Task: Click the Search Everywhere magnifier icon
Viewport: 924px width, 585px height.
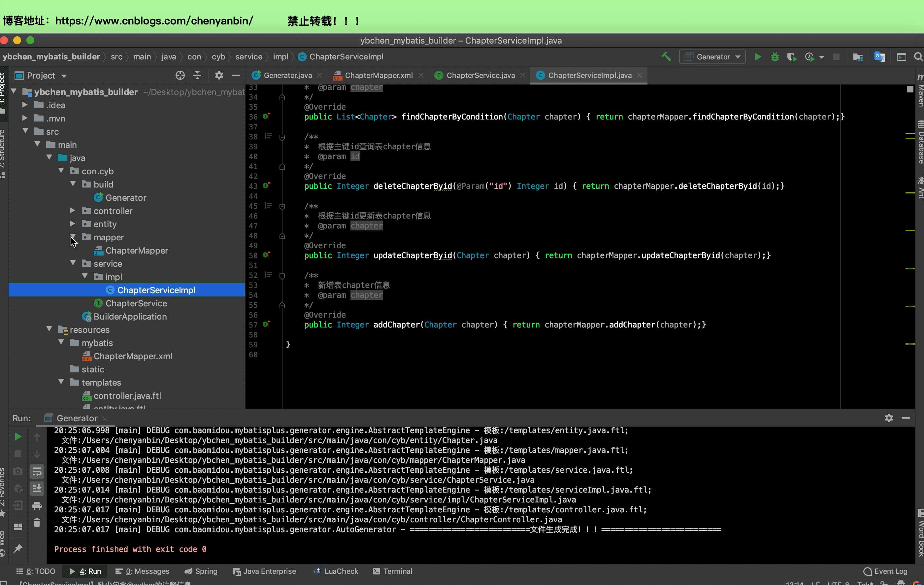Action: tap(918, 57)
